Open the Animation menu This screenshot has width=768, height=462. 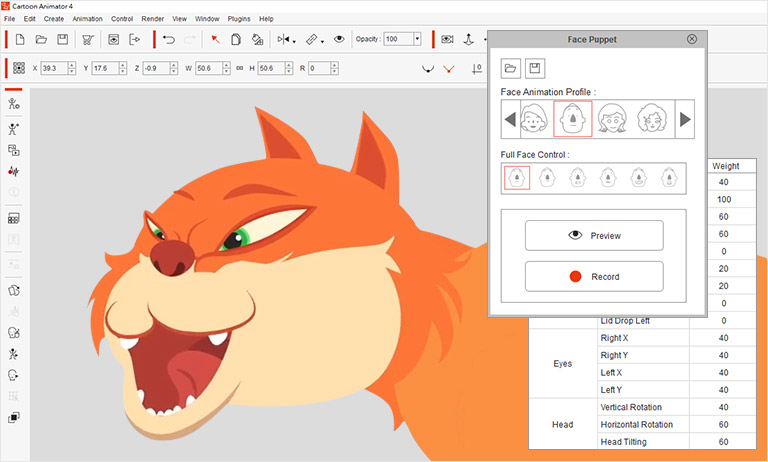pos(87,19)
